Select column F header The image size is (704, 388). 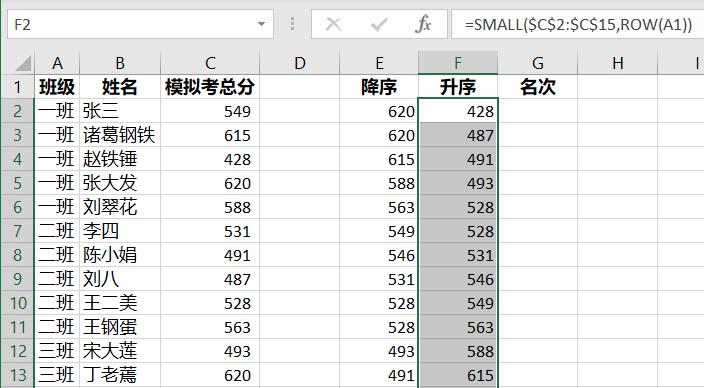458,63
